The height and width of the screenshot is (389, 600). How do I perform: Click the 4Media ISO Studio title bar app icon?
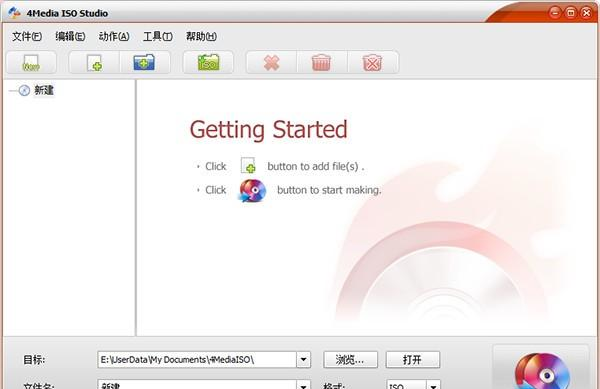(14, 13)
